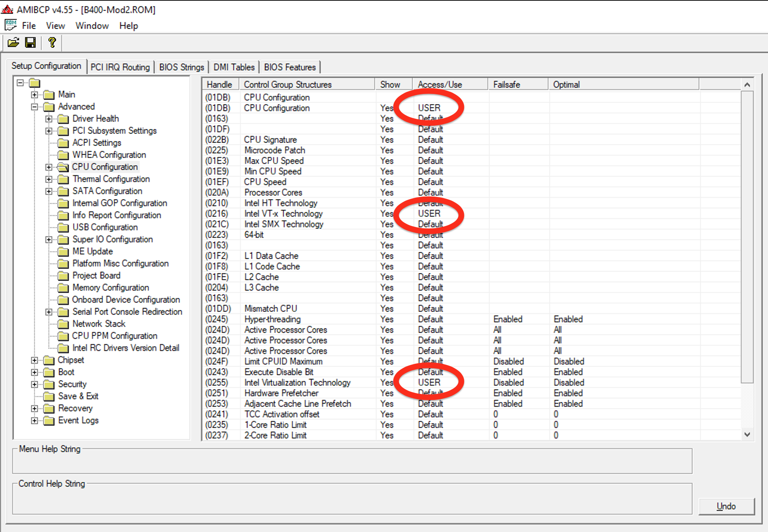768x532 pixels.
Task: Click the AMIBCP application icon in title bar
Action: point(7,9)
